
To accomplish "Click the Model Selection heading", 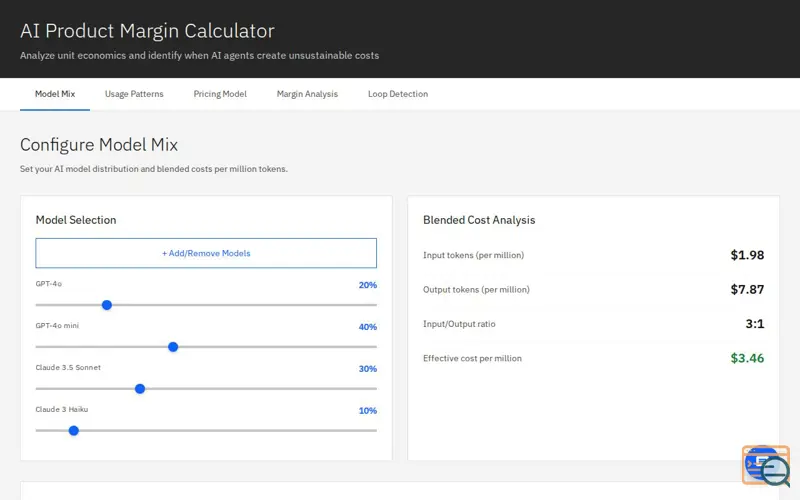I will pyautogui.click(x=76, y=220).
